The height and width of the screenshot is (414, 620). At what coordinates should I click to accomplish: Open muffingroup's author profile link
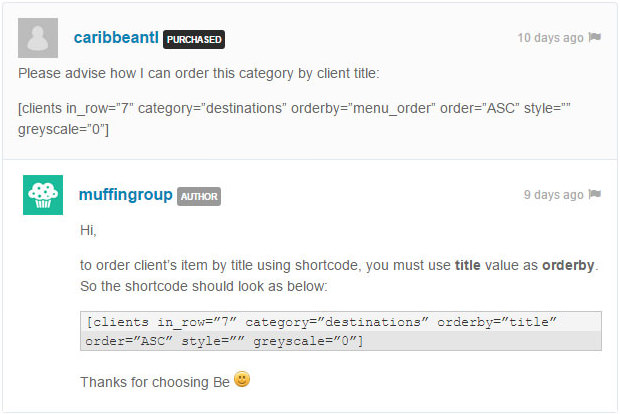click(x=126, y=195)
